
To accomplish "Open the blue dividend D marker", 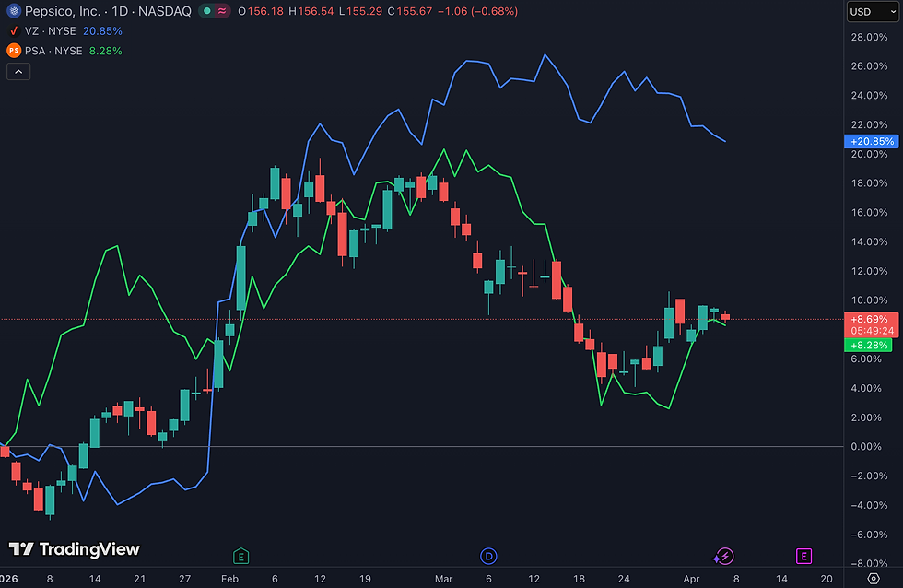I will tap(488, 557).
